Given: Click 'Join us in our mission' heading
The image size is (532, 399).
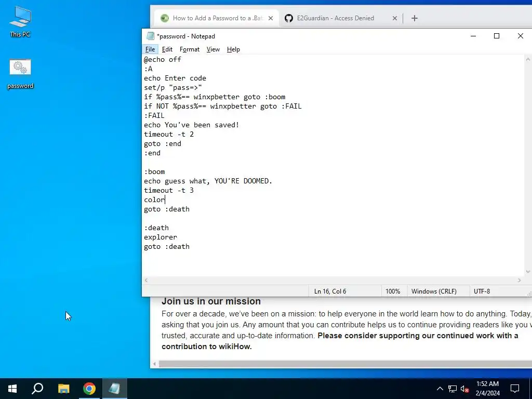Looking at the screenshot, I should tap(211, 301).
